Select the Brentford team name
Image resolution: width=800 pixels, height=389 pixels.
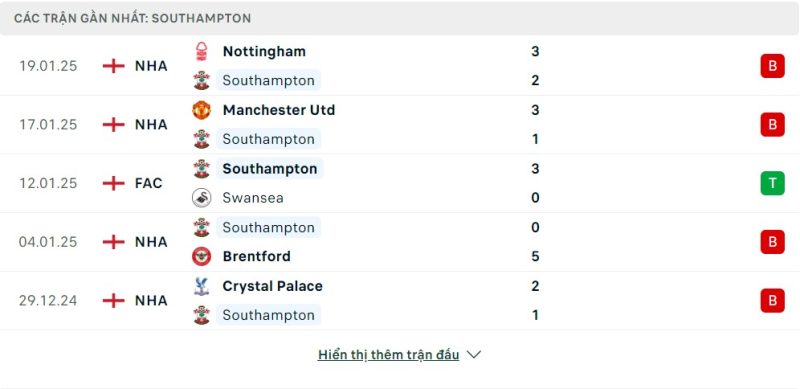pos(257,256)
